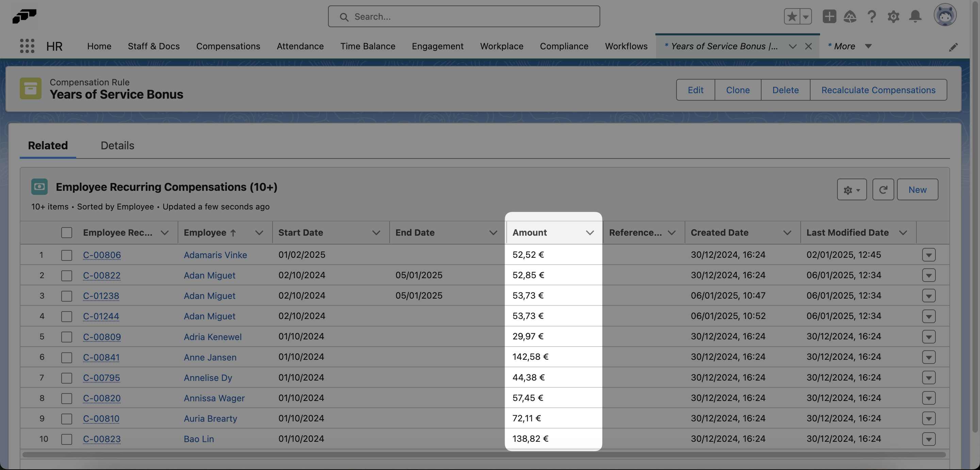Click inside the Search field
This screenshot has width=980, height=470.
point(463,16)
